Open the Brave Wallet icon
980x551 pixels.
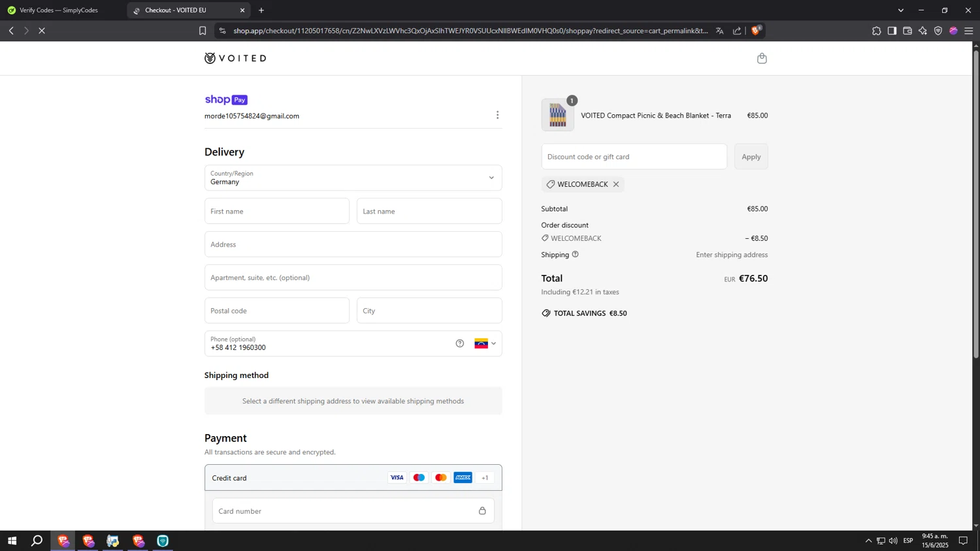point(907,31)
